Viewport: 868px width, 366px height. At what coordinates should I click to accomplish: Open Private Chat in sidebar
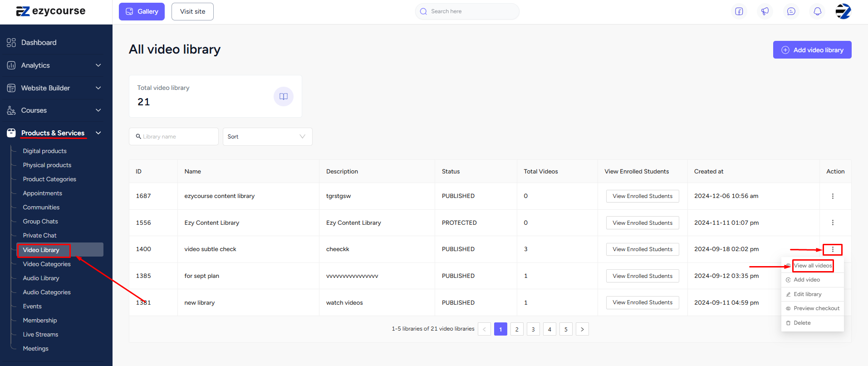click(39, 236)
